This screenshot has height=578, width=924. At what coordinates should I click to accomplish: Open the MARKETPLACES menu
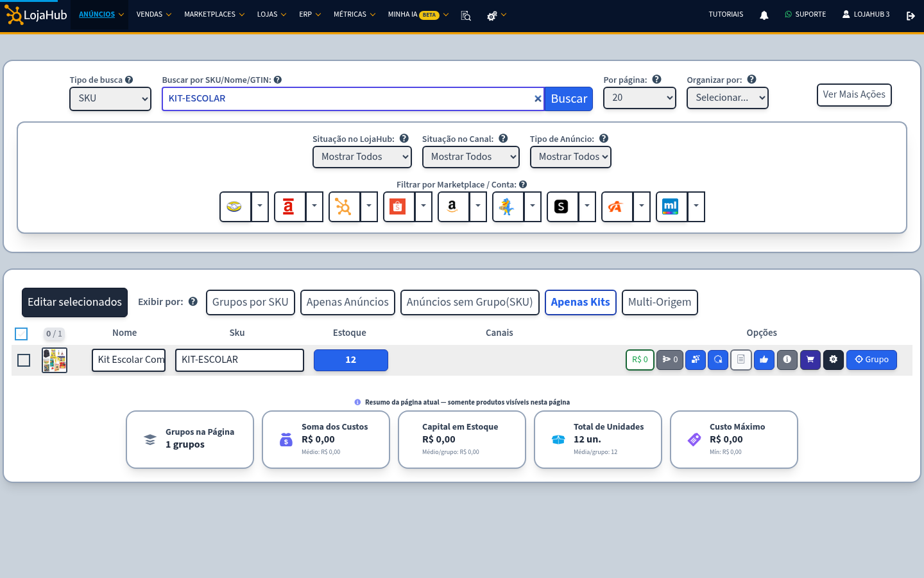(x=214, y=15)
